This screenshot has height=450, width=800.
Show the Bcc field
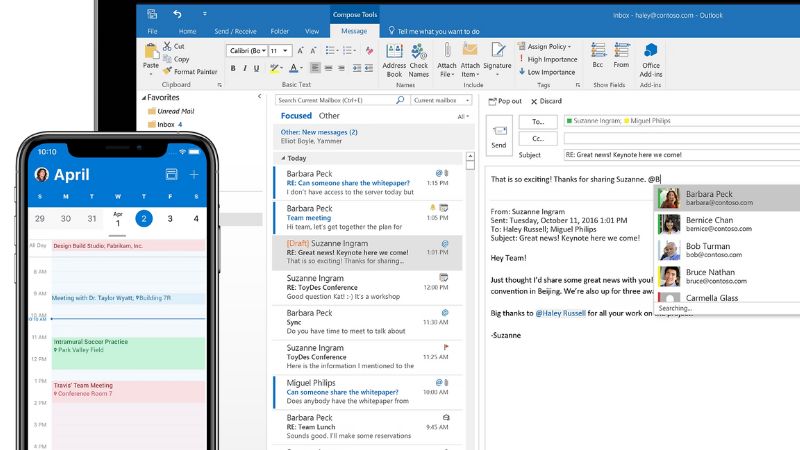tap(598, 56)
